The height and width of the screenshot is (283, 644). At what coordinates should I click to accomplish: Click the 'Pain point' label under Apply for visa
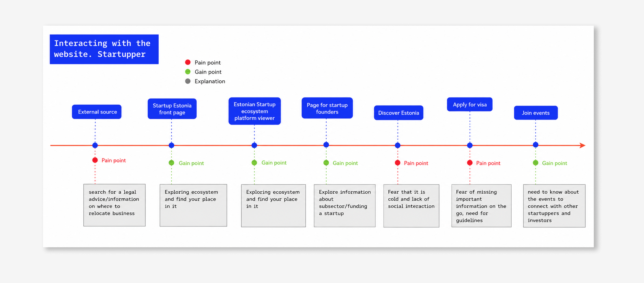[488, 163]
